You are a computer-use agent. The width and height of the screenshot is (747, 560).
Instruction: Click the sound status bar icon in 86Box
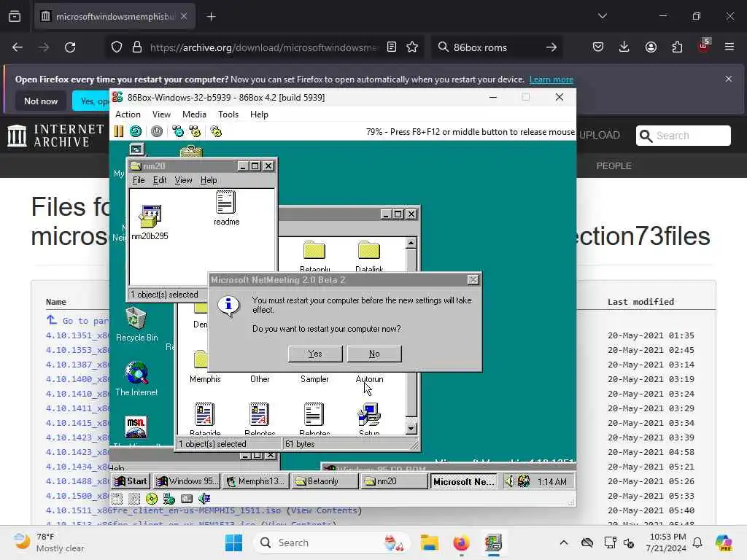[x=204, y=499]
